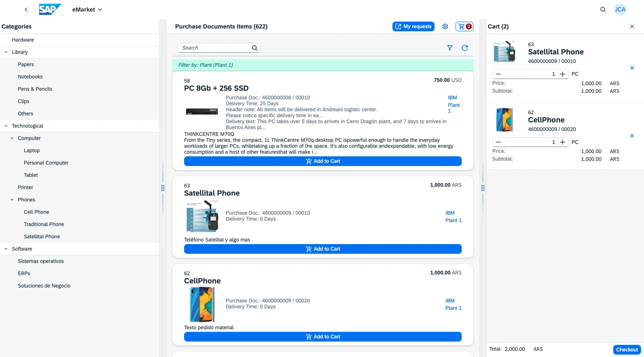The image size is (644, 357).
Task: Decrease CellPhone quantity with minus stepper
Action: pos(498,142)
